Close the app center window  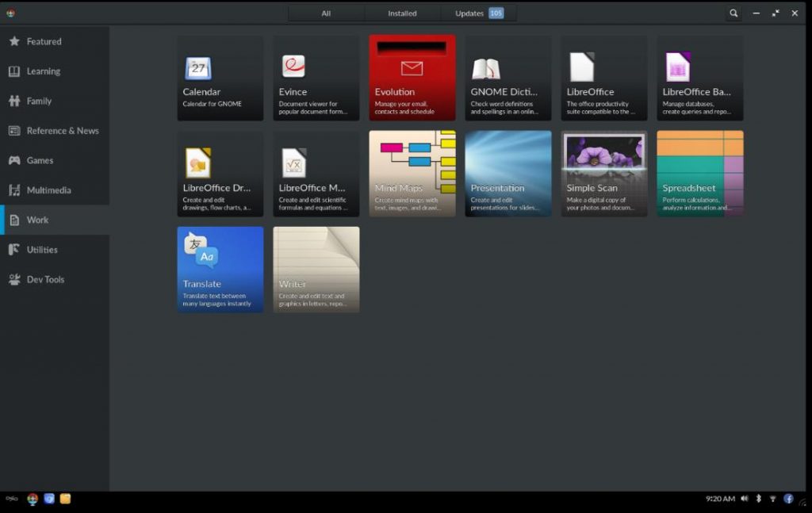(x=795, y=13)
